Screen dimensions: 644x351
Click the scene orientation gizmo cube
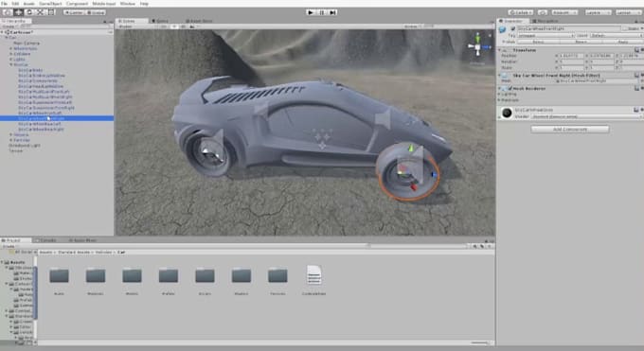(477, 47)
